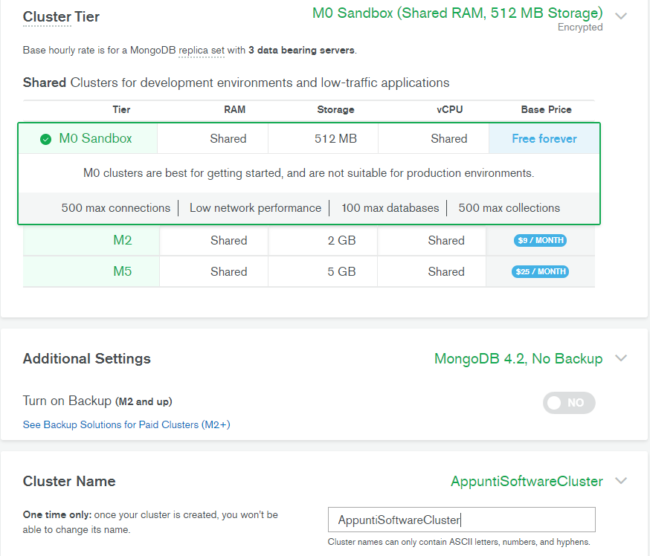The width and height of the screenshot is (650, 556).
Task: Click the Base Price column header
Action: pos(546,109)
